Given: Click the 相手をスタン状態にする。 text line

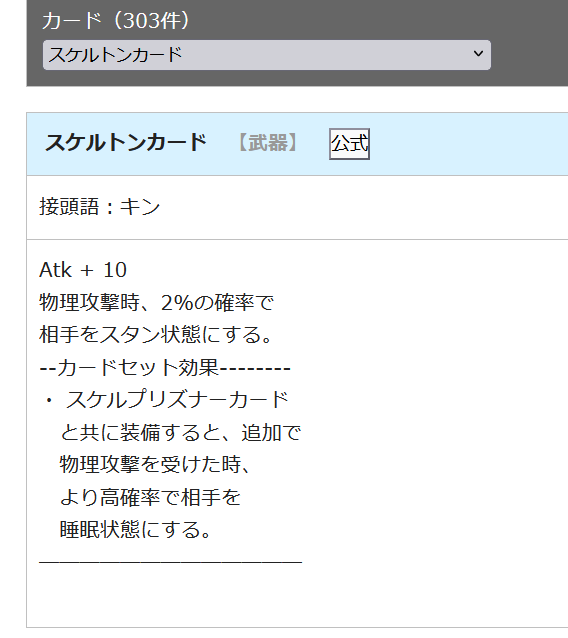Looking at the screenshot, I should pos(156,335).
